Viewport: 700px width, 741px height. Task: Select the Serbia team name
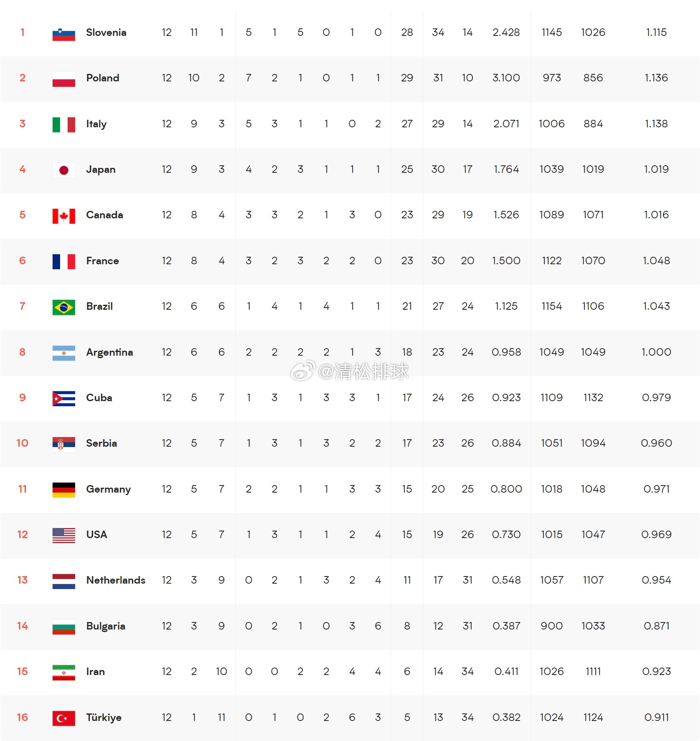click(101, 443)
